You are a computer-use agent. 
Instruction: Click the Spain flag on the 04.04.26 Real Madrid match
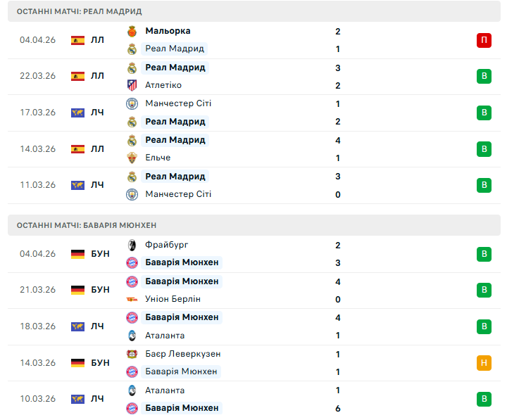tap(78, 40)
